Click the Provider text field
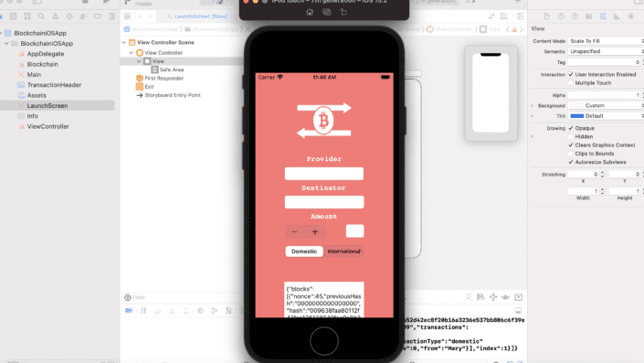Image resolution: width=644 pixels, height=363 pixels. [x=324, y=174]
